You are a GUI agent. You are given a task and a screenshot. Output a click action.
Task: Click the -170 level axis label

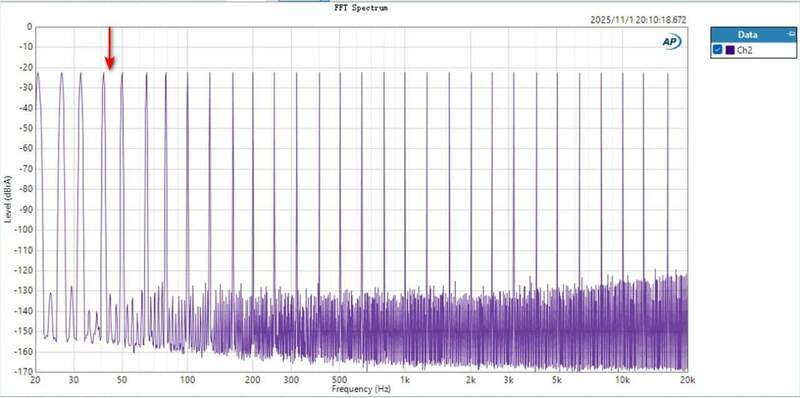point(23,371)
